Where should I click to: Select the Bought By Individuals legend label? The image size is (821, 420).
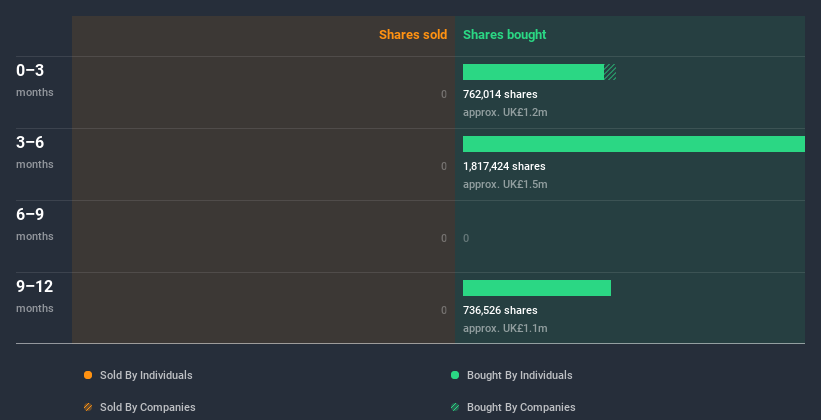pos(519,375)
